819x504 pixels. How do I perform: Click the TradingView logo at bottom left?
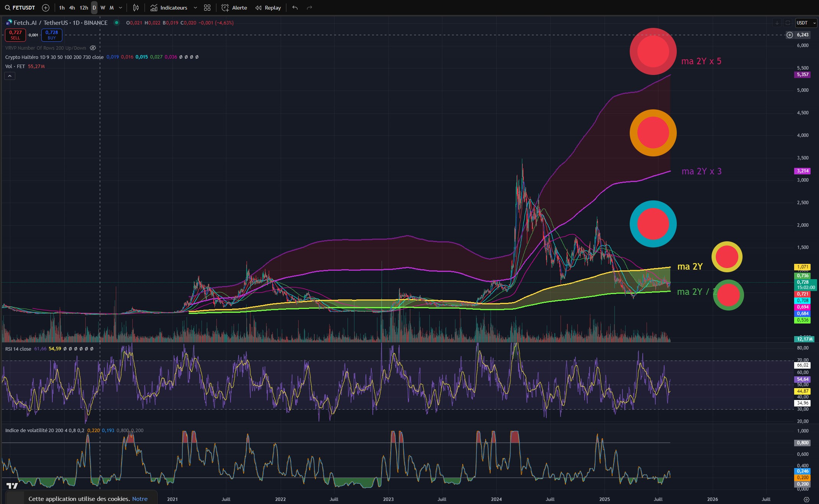click(12, 486)
